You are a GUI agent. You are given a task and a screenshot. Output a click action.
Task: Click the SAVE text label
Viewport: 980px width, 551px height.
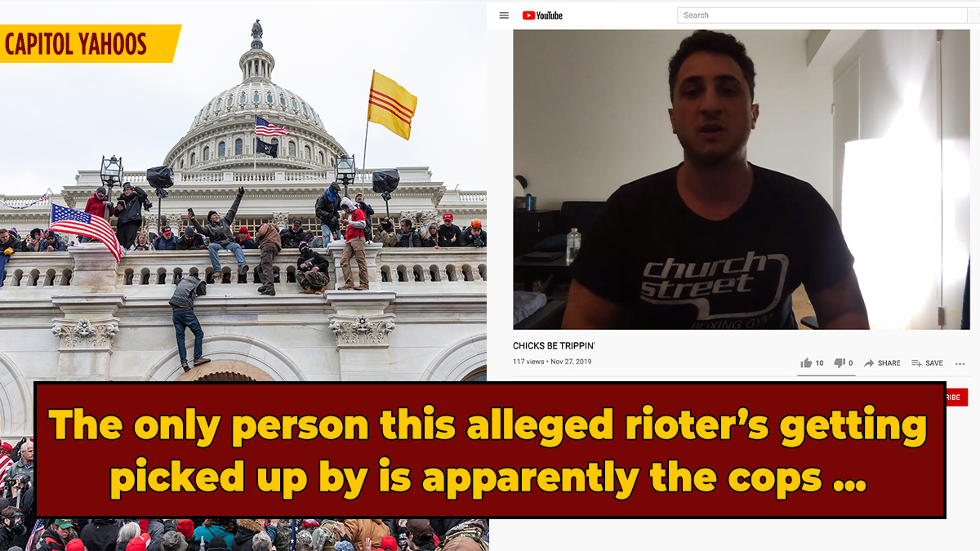pos(934,363)
